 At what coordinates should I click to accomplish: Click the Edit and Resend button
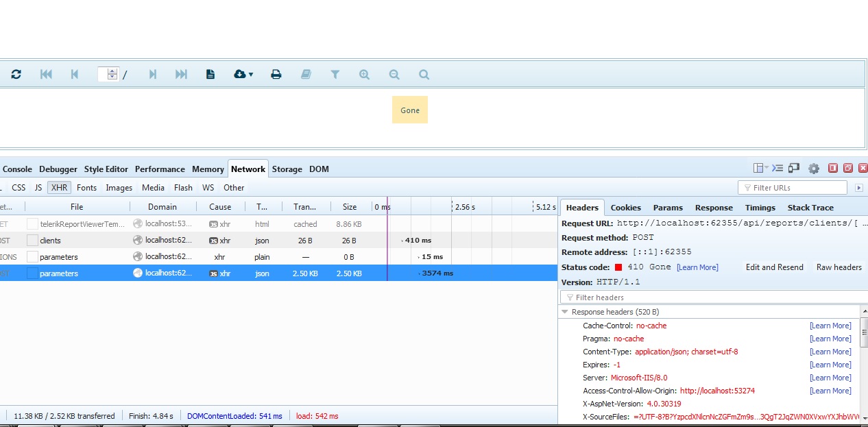pos(774,267)
